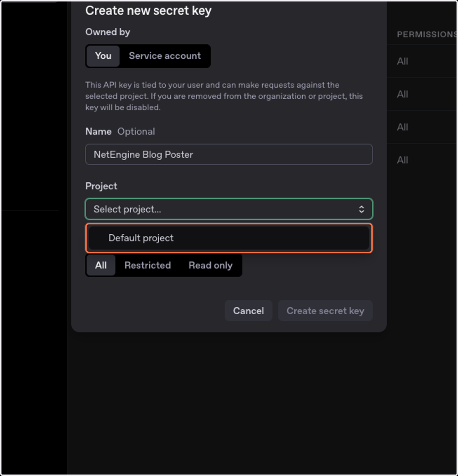Image resolution: width=458 pixels, height=476 pixels.
Task: Switch ownership to Service account
Action: [165, 56]
